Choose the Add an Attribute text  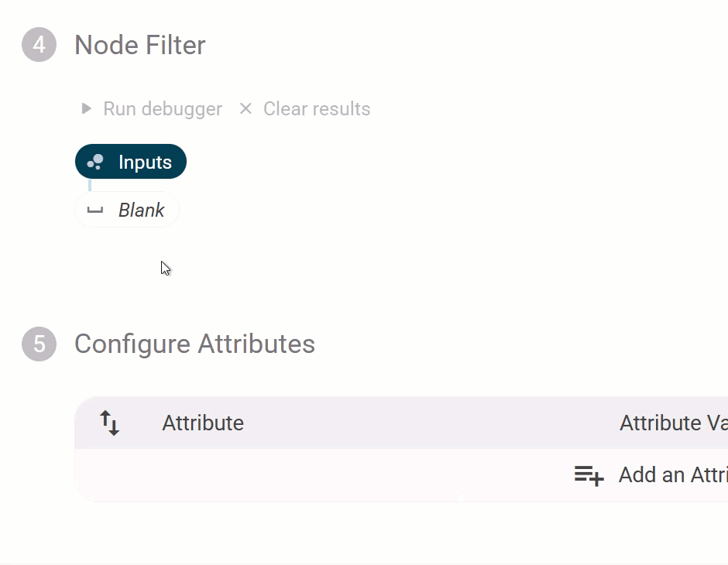pyautogui.click(x=672, y=475)
